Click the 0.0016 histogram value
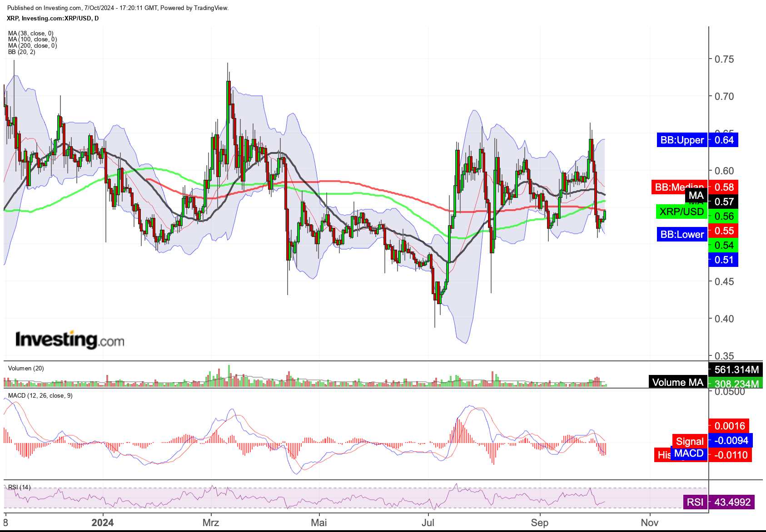Viewport: 766px width, 532px height. (x=729, y=426)
